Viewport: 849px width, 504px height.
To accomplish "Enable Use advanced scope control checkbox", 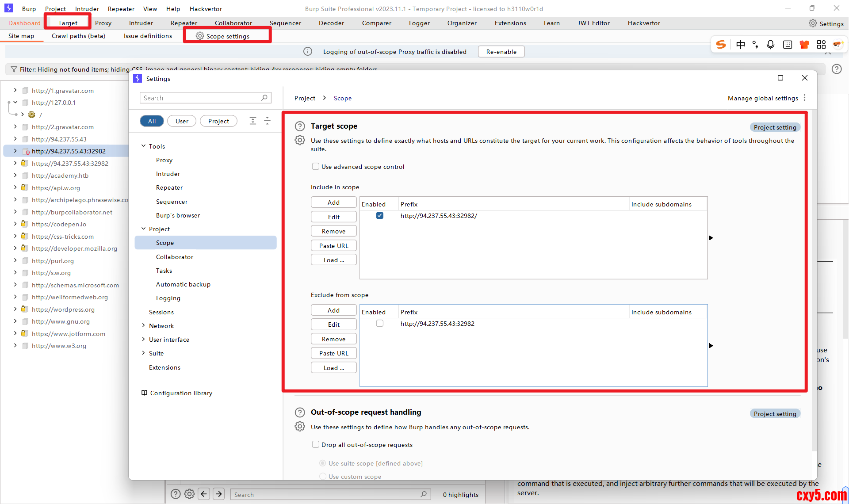I will click(x=316, y=166).
